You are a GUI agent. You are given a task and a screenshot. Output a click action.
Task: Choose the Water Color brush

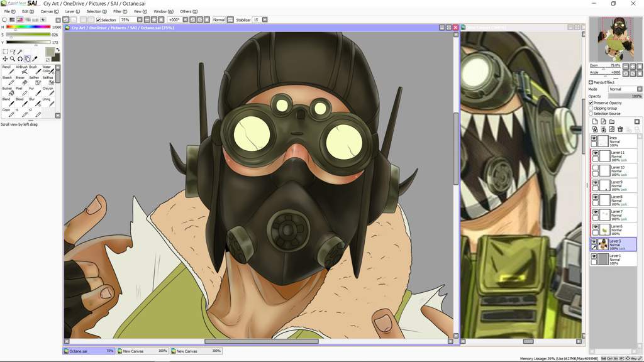click(x=48, y=70)
